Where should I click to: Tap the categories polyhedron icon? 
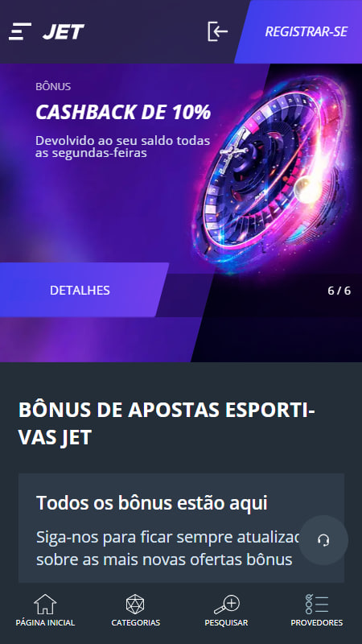coord(135,605)
